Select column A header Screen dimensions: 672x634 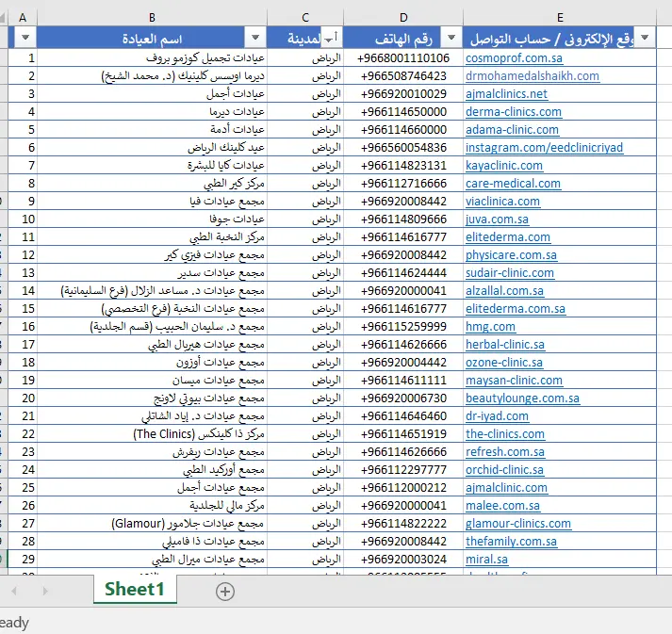click(23, 18)
